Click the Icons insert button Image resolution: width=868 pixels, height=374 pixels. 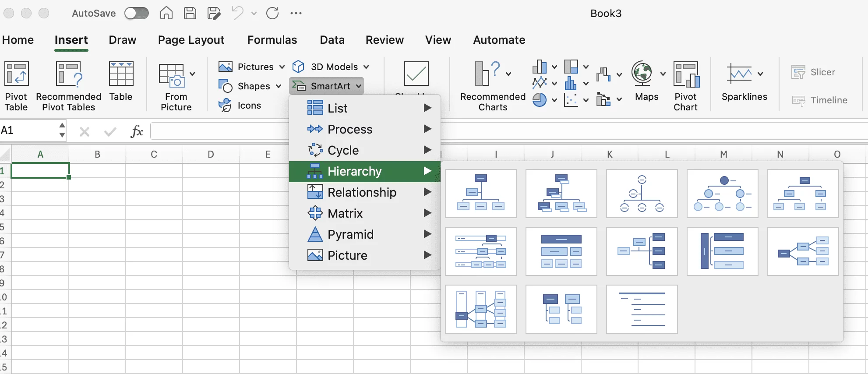(x=240, y=106)
